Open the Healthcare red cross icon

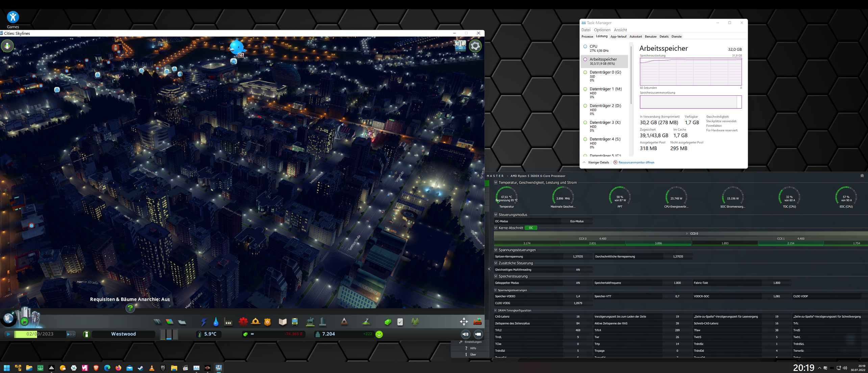pyautogui.click(x=243, y=322)
